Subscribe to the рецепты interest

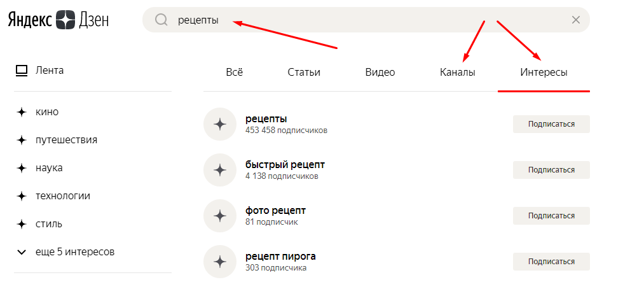coord(551,124)
